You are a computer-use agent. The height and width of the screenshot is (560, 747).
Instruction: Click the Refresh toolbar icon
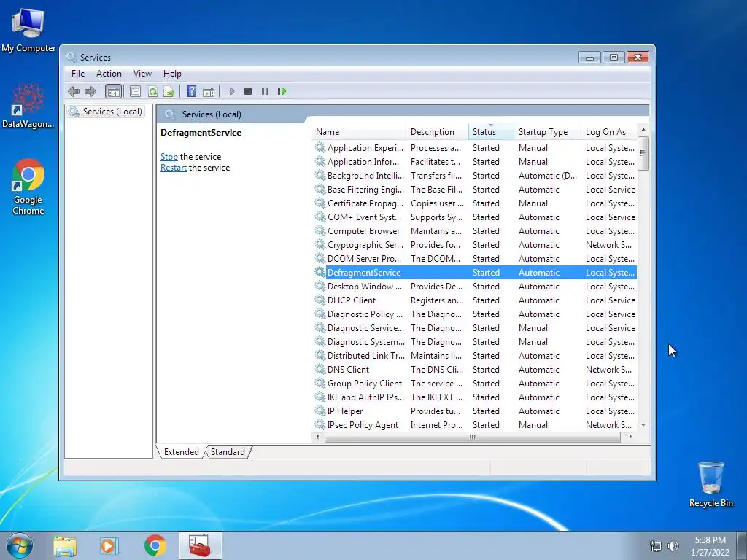[152, 91]
